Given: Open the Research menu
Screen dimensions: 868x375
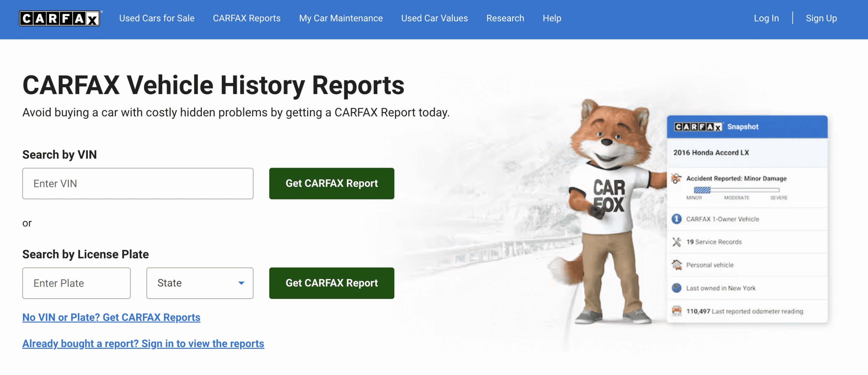Looking at the screenshot, I should tap(505, 18).
